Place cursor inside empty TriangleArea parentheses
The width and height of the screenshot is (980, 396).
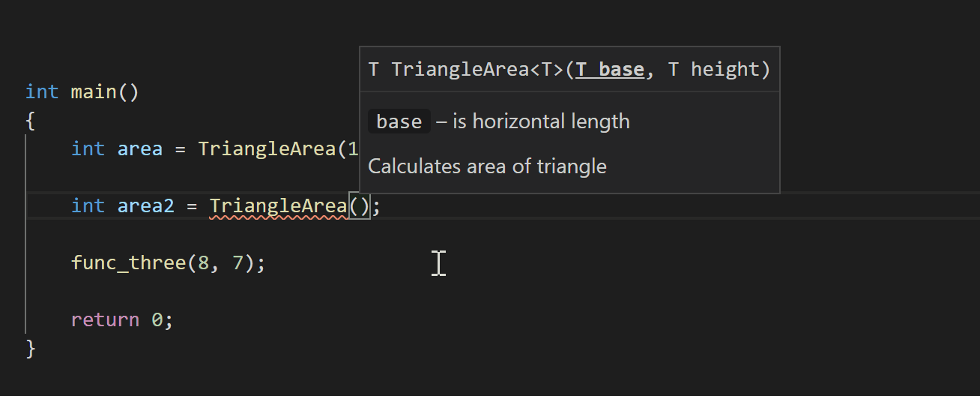[x=360, y=206]
